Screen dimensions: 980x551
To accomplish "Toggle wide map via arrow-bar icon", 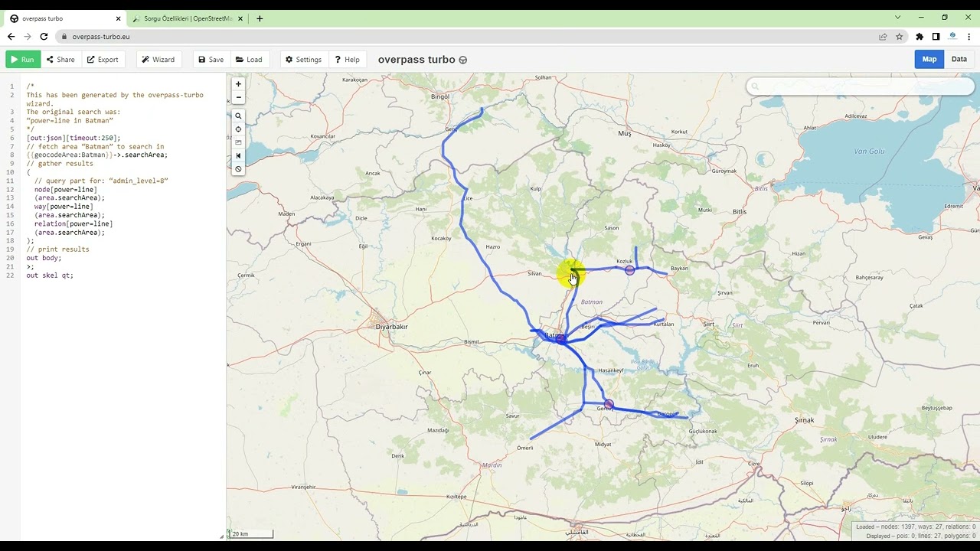I will pos(238,155).
